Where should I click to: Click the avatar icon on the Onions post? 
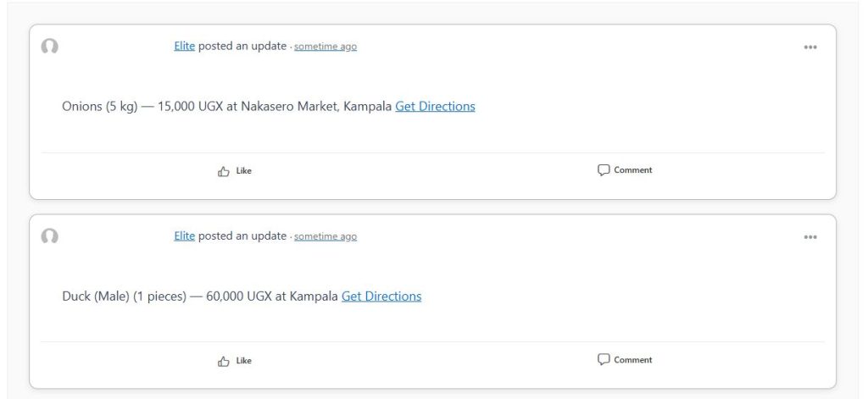coord(50,47)
